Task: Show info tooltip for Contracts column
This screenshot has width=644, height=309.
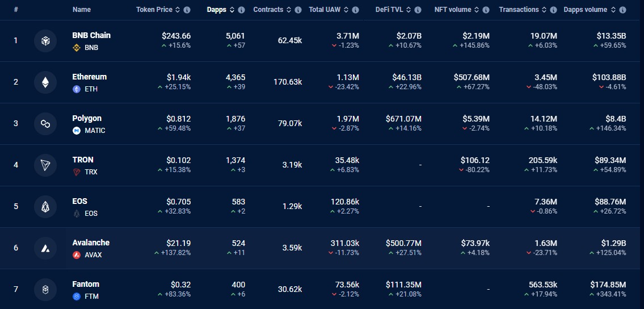Action: click(x=298, y=10)
